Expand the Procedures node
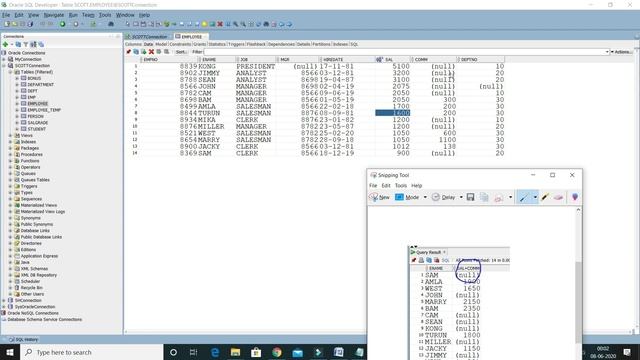 coord(11,154)
